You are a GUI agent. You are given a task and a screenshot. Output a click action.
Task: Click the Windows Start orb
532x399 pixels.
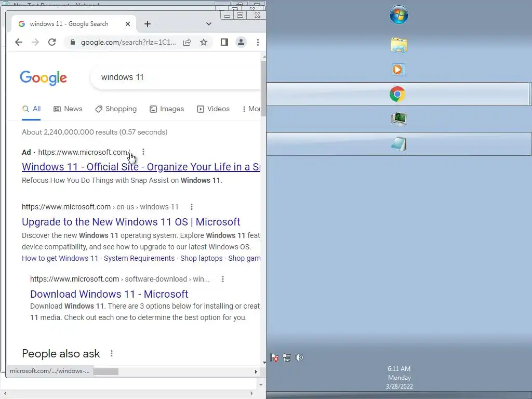click(x=398, y=15)
